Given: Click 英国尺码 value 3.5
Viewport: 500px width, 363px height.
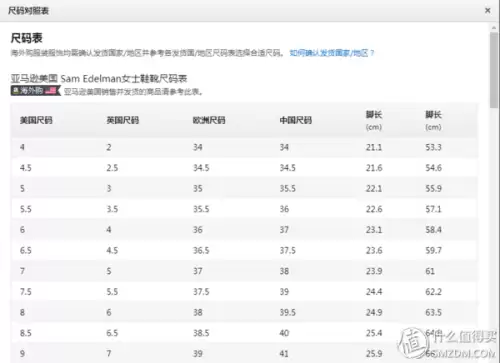Looking at the screenshot, I should click(x=112, y=209).
